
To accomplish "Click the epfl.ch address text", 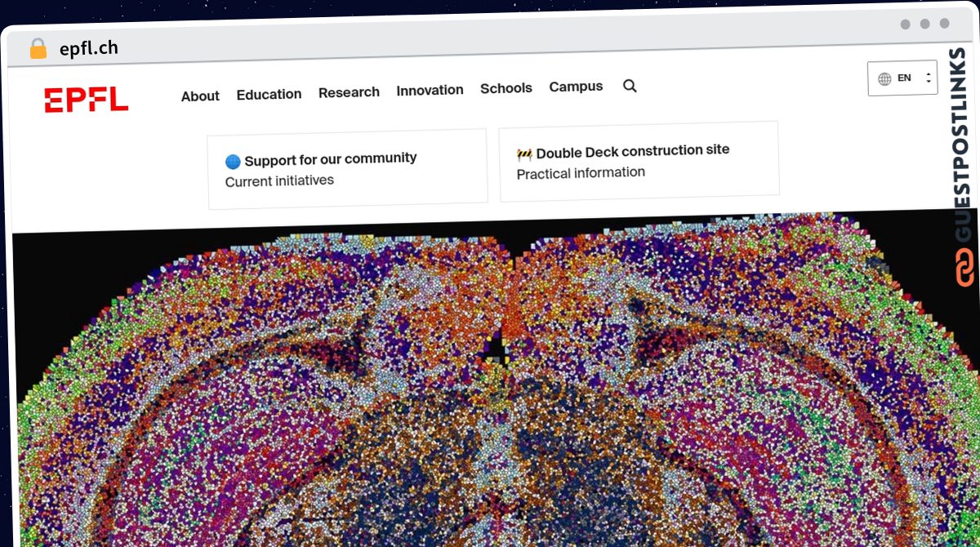I will click(x=89, y=48).
